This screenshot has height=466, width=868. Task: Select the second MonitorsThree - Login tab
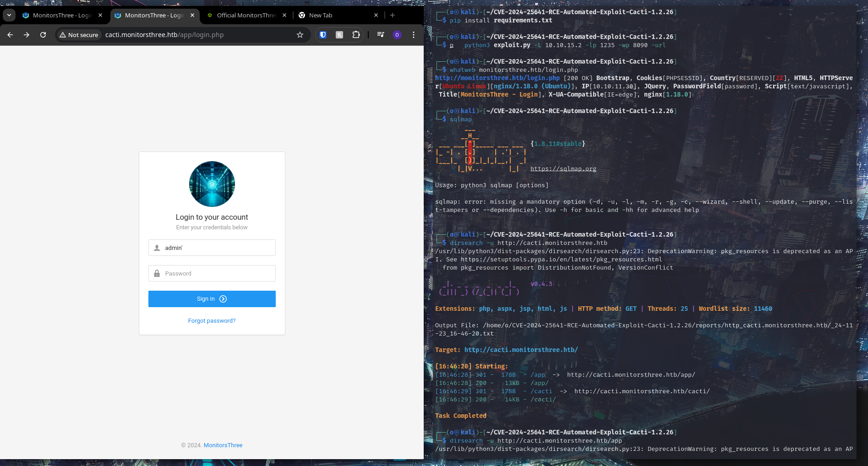click(155, 15)
